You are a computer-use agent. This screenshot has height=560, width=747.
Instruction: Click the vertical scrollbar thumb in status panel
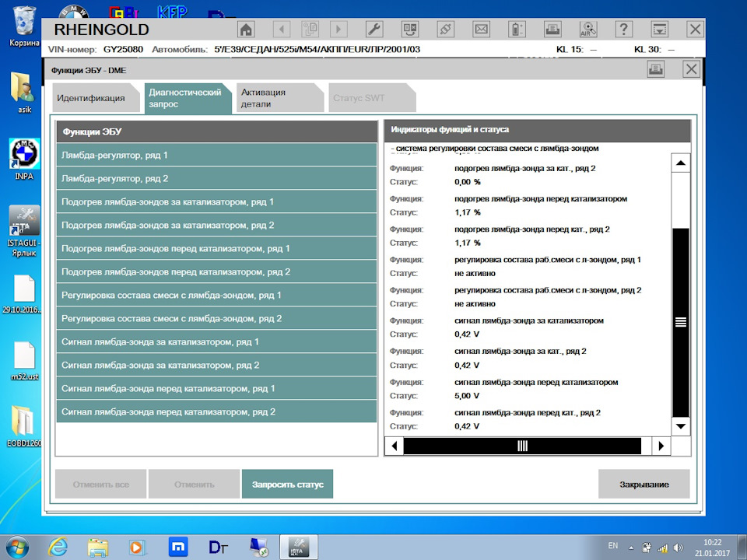681,322
